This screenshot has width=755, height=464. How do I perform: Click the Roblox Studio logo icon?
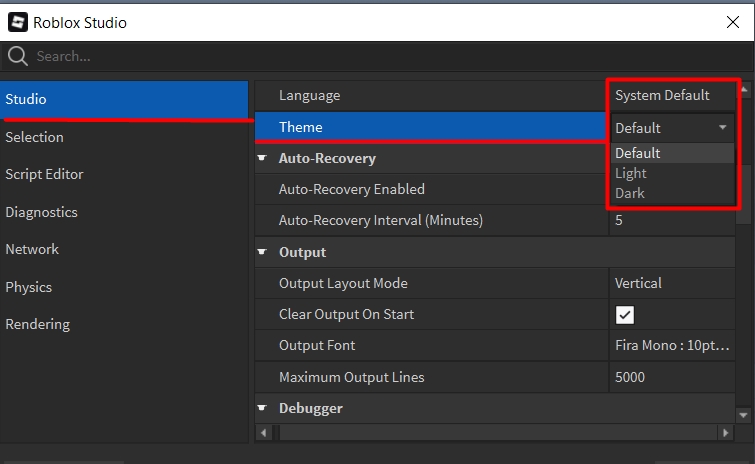[18, 22]
